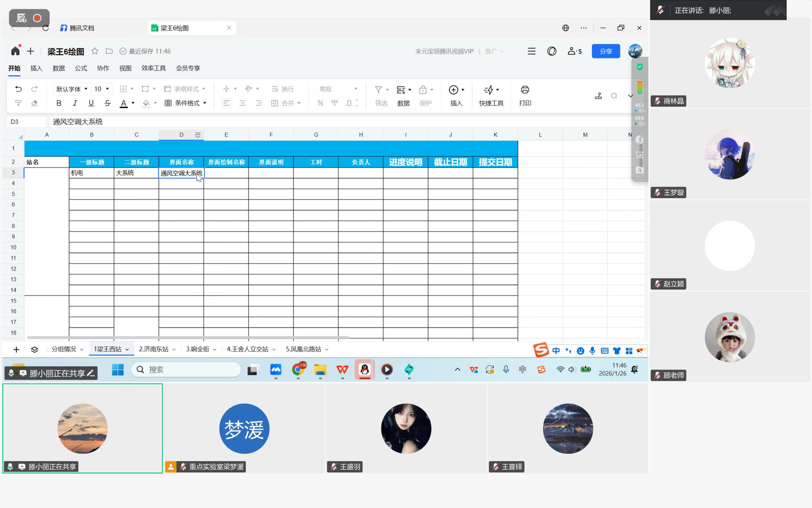Open the fill color bucket picker

(x=146, y=103)
